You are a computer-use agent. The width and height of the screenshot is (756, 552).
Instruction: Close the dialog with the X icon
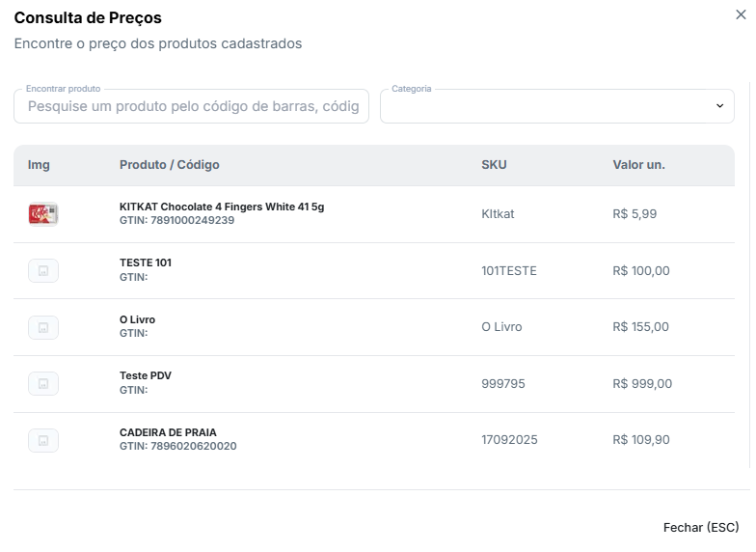click(740, 14)
